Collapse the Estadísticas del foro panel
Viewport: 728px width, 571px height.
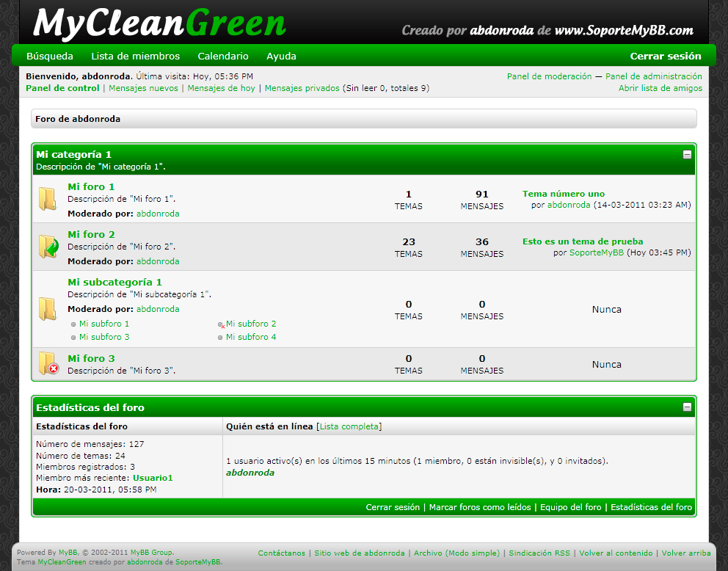687,407
